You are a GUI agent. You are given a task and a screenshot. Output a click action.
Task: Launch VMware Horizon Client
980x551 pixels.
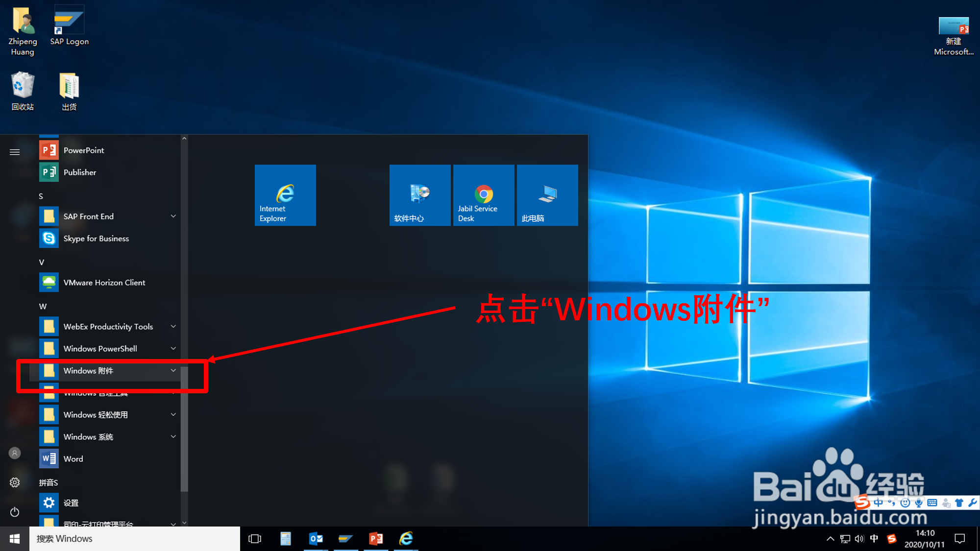pyautogui.click(x=104, y=283)
